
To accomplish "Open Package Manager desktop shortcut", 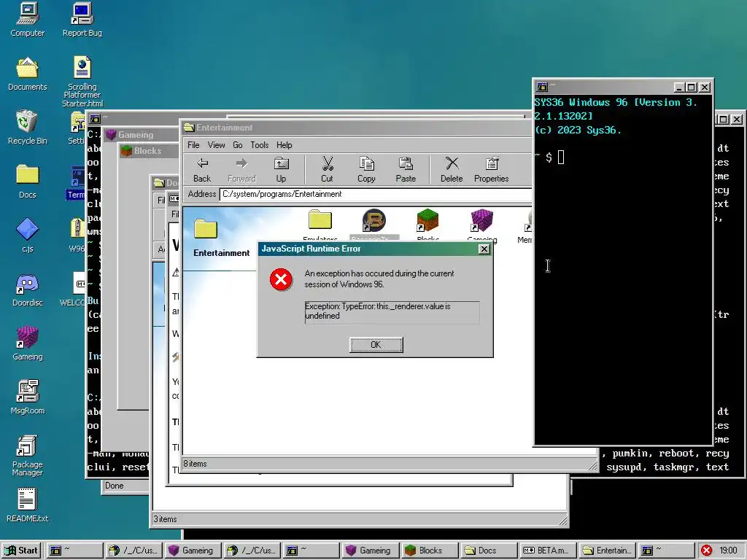I will click(x=27, y=455).
